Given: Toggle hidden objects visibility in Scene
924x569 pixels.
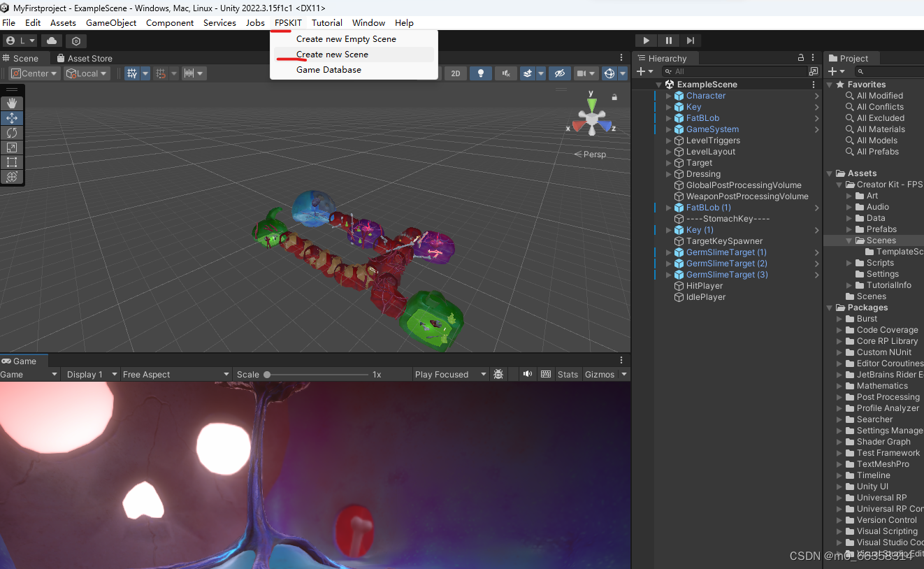Looking at the screenshot, I should 559,73.
